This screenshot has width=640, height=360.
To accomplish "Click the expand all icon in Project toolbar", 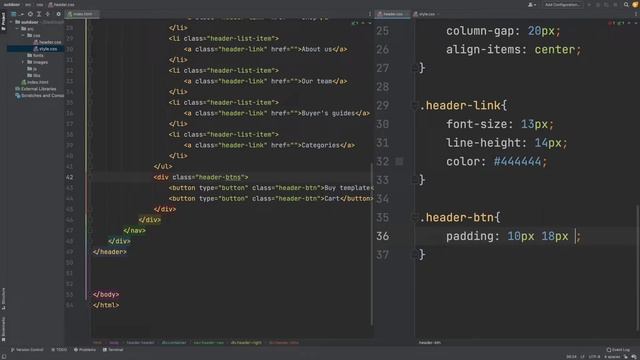I will coord(39,14).
